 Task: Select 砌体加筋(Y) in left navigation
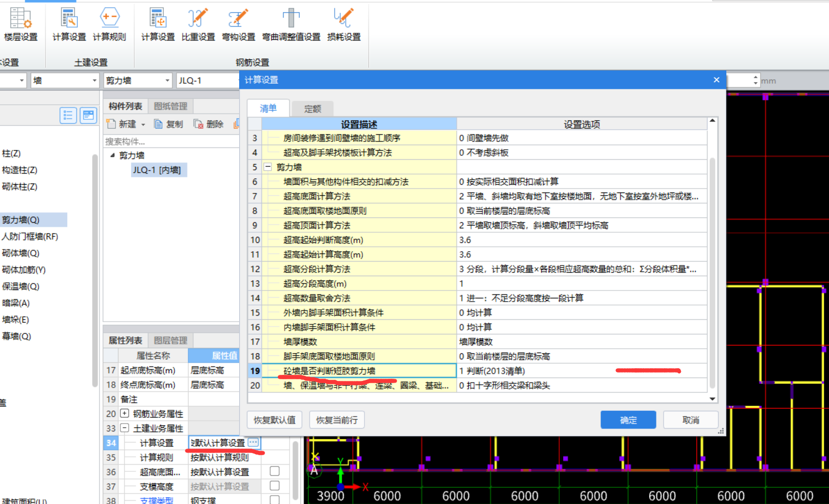coord(23,269)
